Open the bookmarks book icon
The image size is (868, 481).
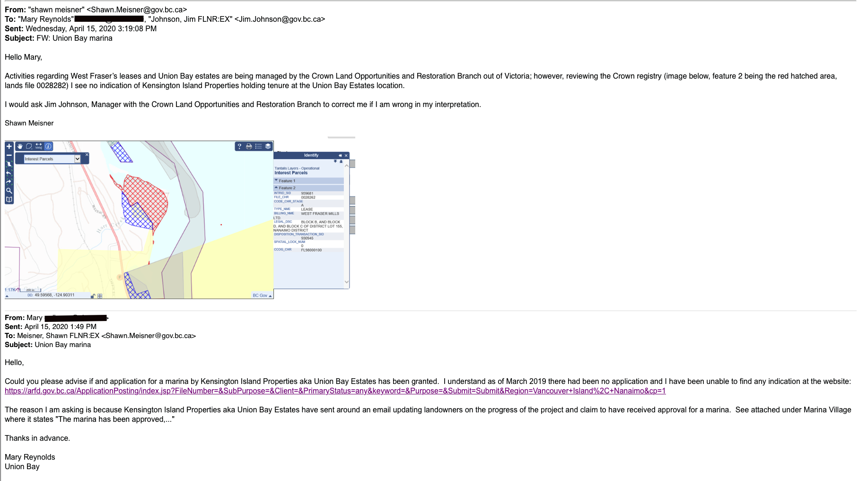pyautogui.click(x=9, y=199)
